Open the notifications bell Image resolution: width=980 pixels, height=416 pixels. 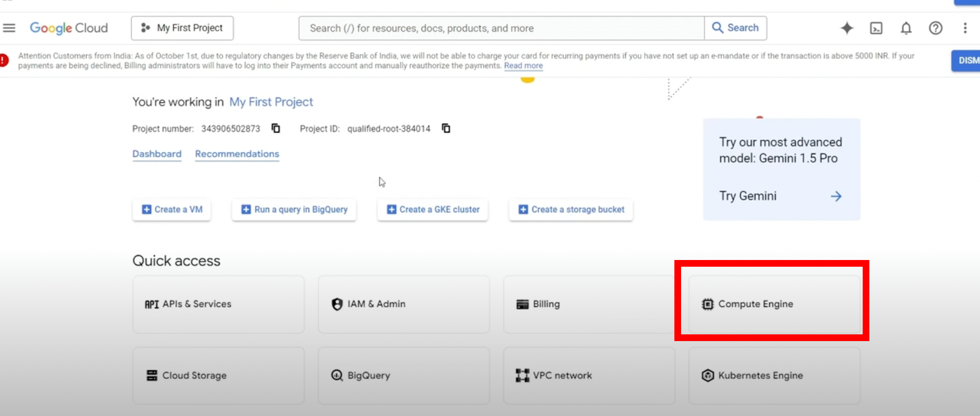(906, 28)
